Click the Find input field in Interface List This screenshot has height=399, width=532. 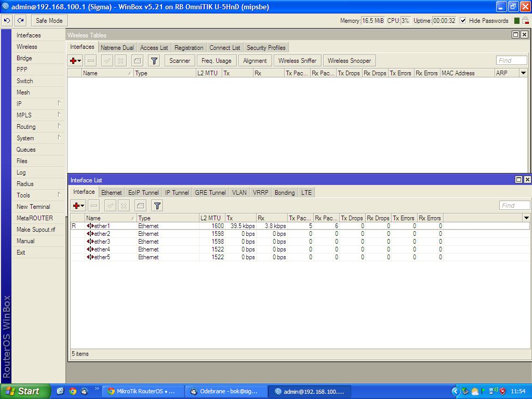click(x=514, y=205)
